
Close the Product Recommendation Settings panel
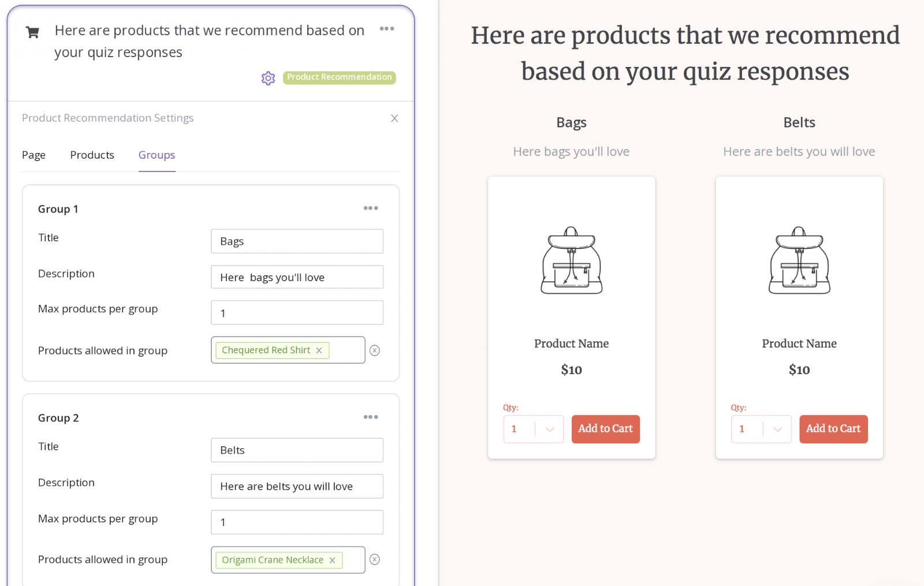click(x=394, y=118)
